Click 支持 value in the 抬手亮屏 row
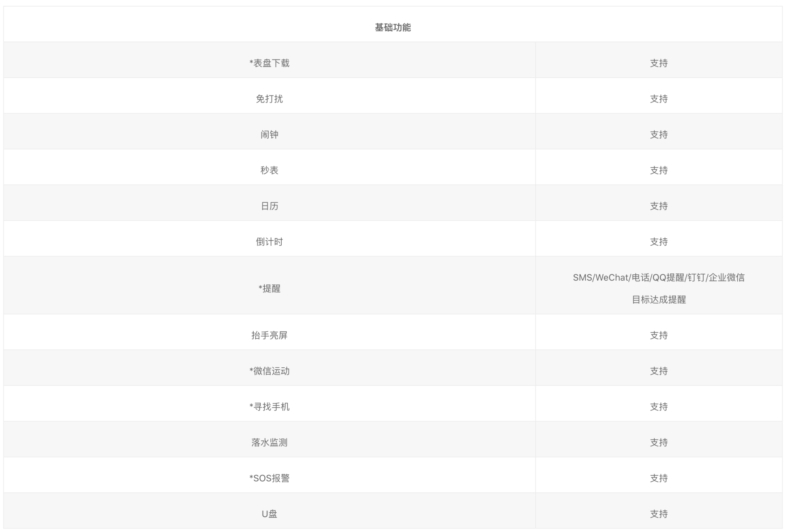The width and height of the screenshot is (786, 532). tap(659, 335)
